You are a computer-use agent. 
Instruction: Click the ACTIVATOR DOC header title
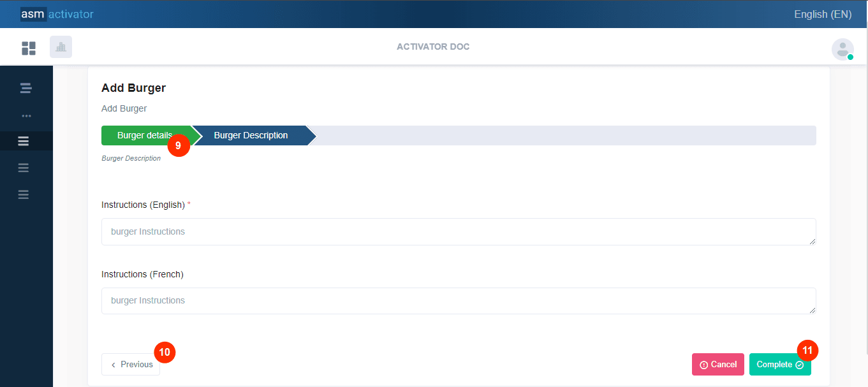pyautogui.click(x=433, y=47)
